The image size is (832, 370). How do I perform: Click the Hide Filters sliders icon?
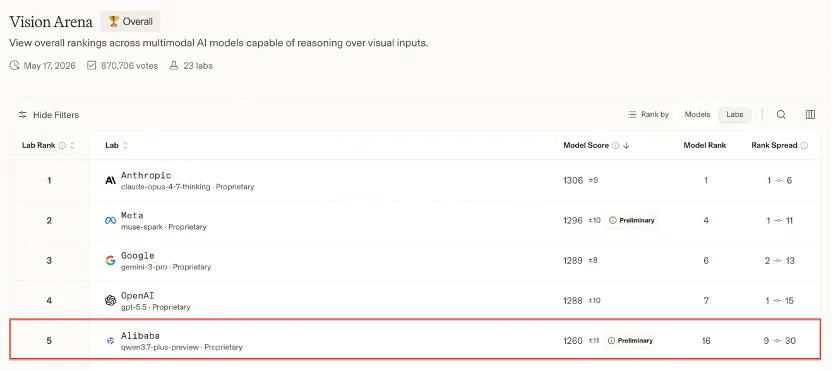tap(22, 115)
